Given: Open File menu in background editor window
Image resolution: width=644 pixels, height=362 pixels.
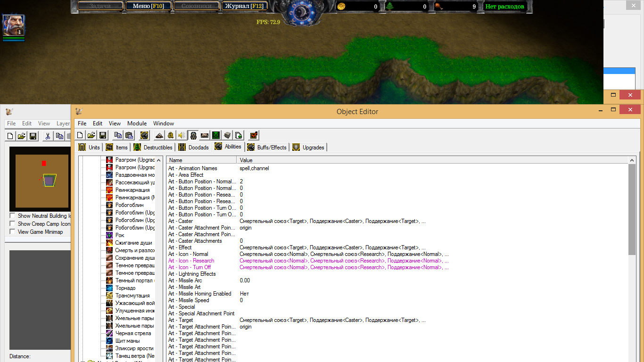Looking at the screenshot, I should pyautogui.click(x=11, y=123).
